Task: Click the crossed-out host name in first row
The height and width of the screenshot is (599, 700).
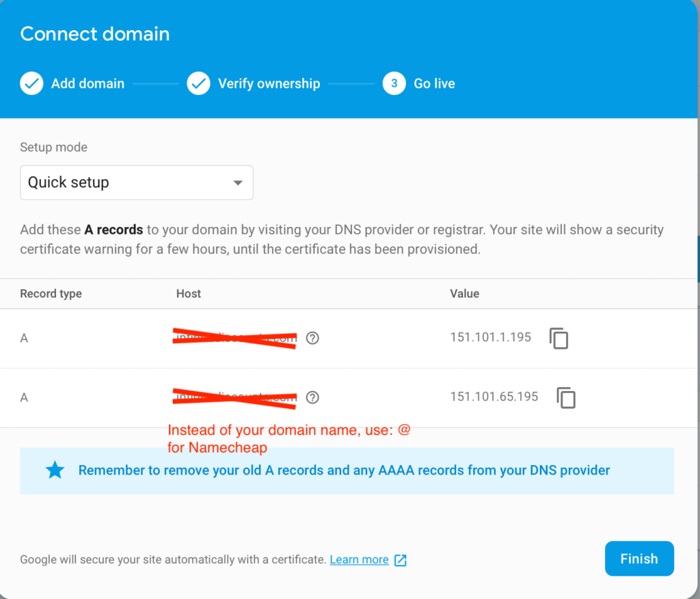Action: coord(234,338)
